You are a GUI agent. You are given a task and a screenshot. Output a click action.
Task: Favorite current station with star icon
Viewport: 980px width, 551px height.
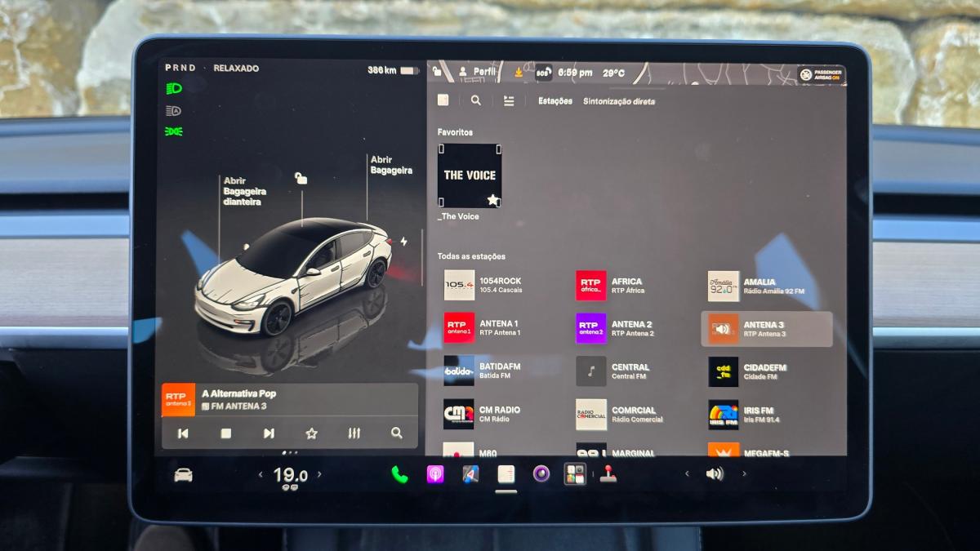click(311, 433)
